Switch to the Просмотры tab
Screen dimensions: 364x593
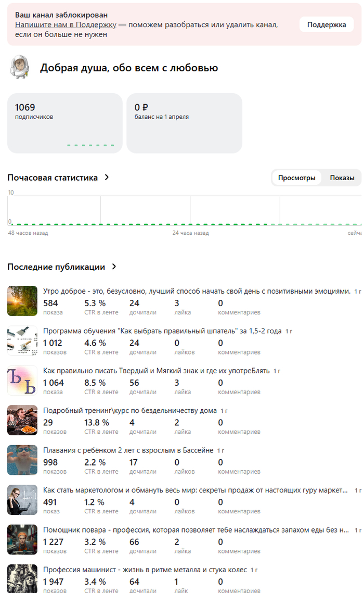[296, 178]
